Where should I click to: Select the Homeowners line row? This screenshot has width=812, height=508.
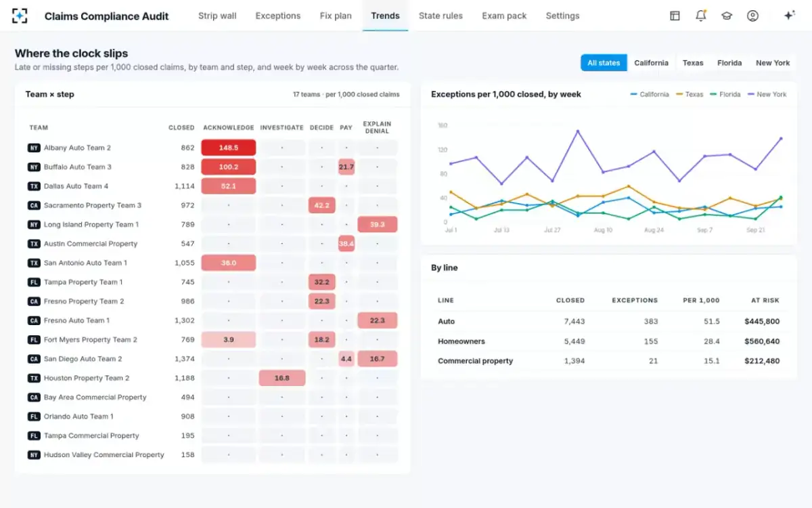tap(608, 341)
